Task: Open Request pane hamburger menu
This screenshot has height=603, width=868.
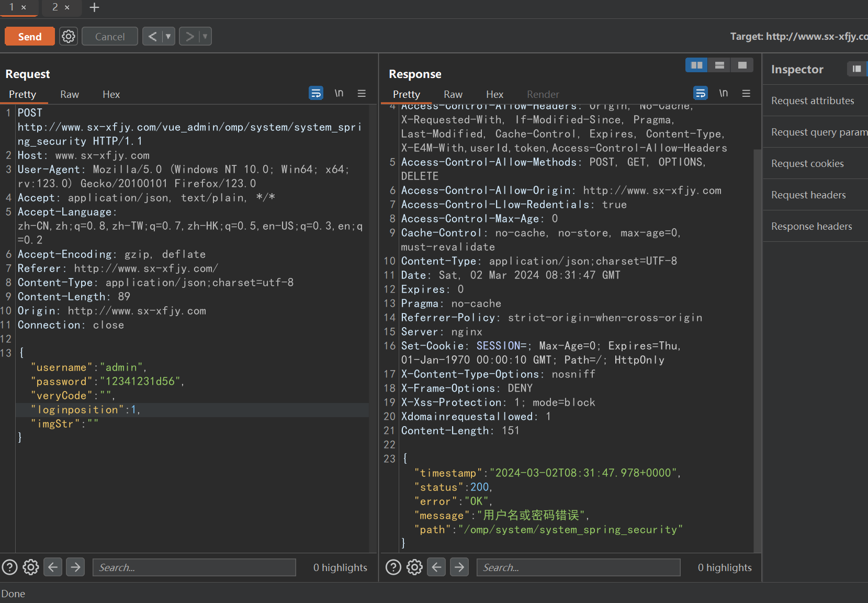Action: point(362,93)
